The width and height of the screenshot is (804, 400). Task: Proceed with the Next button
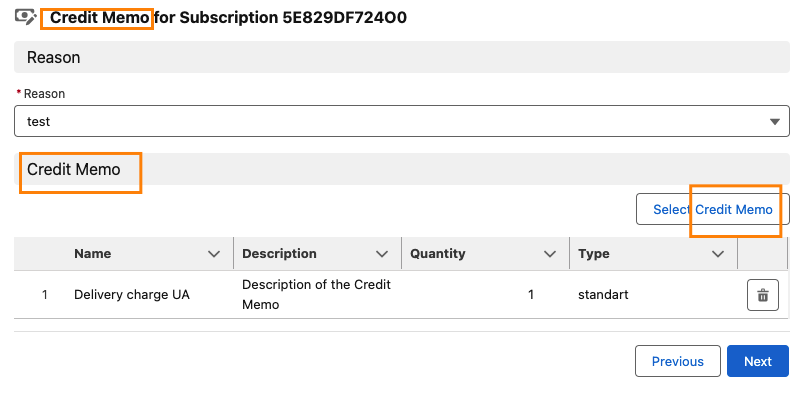(x=758, y=361)
